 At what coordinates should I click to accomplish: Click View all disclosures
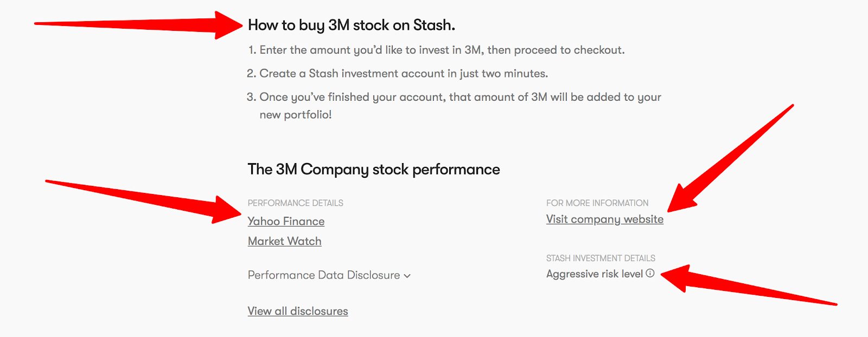(x=298, y=311)
